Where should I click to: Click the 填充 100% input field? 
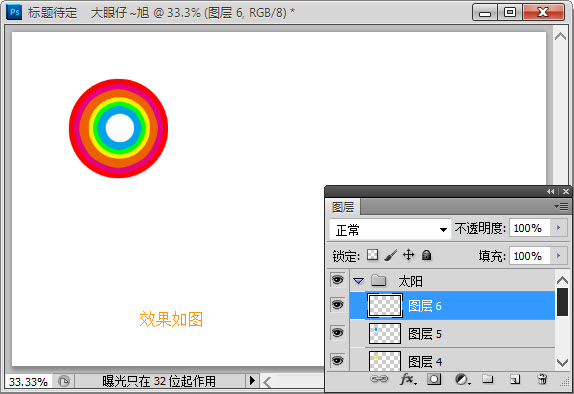(530, 256)
